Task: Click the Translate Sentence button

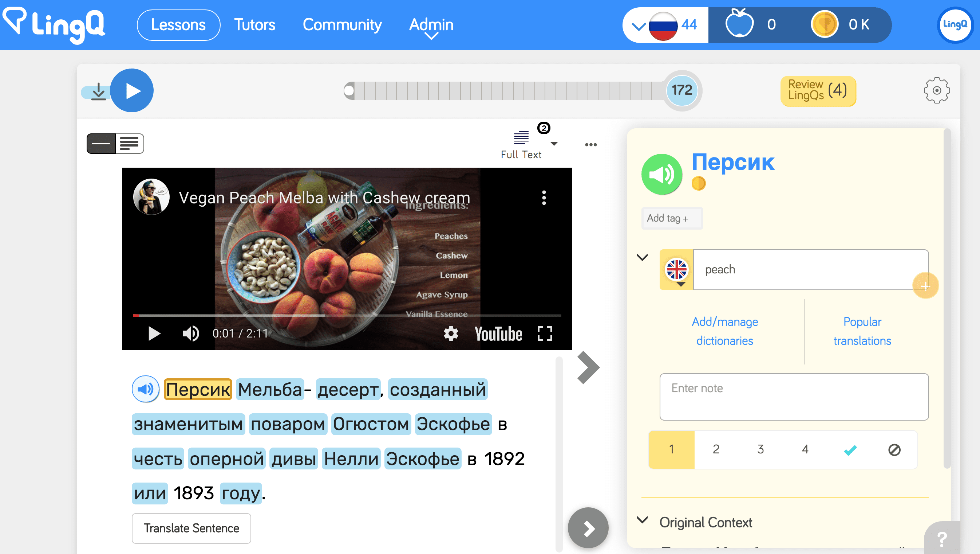Action: 191,528
